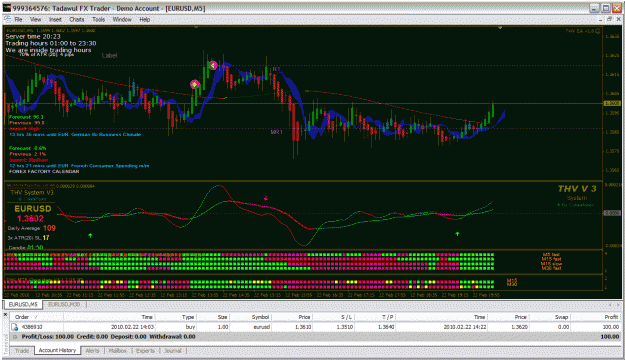Sort by the Symbol column header
The height and width of the screenshot is (360, 625).
coord(251,317)
